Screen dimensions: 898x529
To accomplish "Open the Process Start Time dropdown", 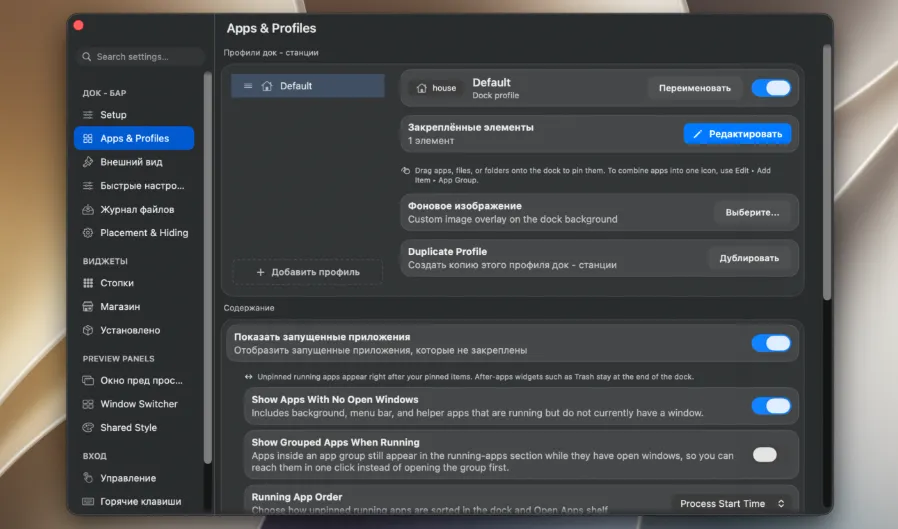I will click(731, 504).
